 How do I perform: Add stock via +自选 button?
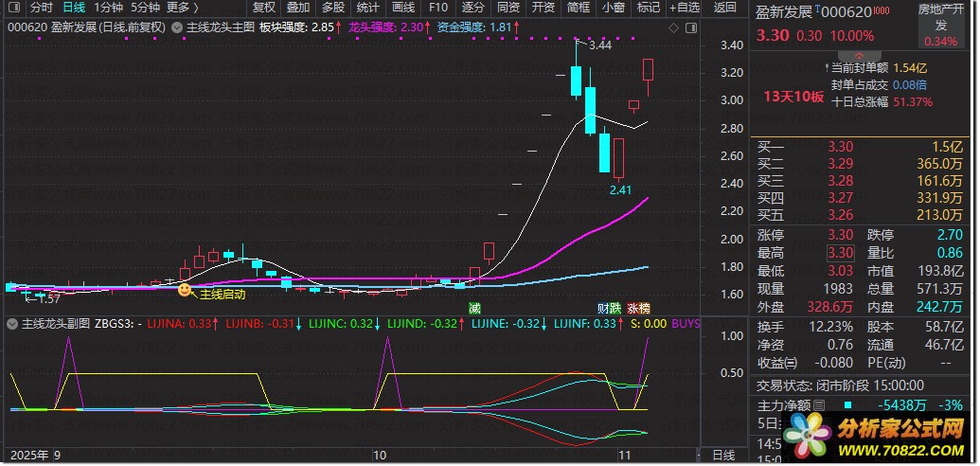(685, 9)
